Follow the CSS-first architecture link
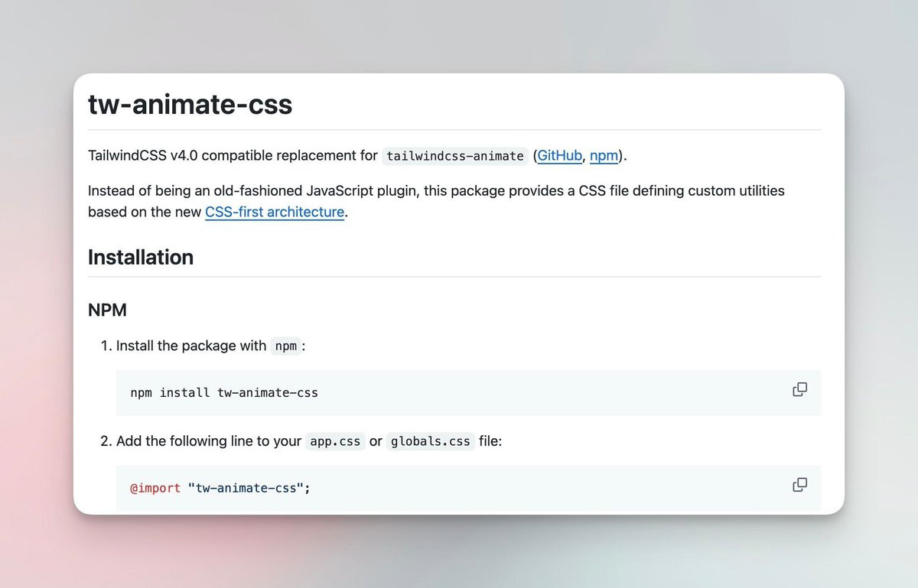This screenshot has width=918, height=588. pos(275,212)
